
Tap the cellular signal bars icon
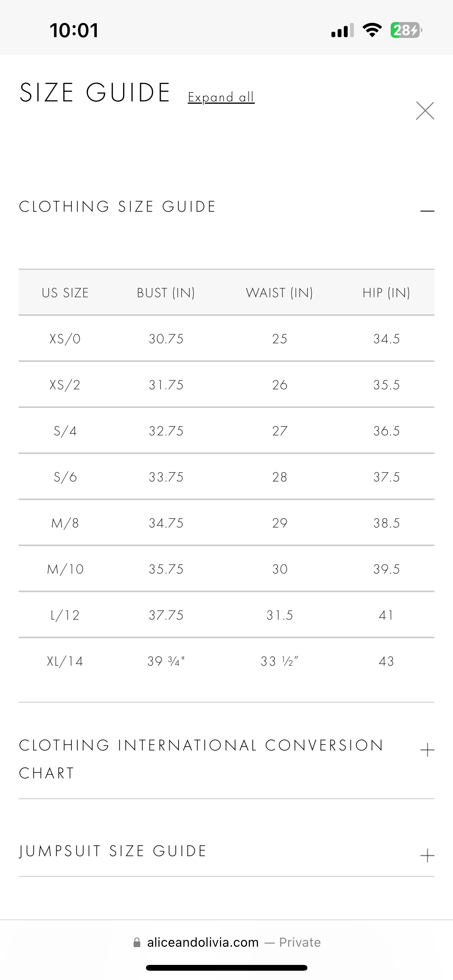(x=342, y=30)
